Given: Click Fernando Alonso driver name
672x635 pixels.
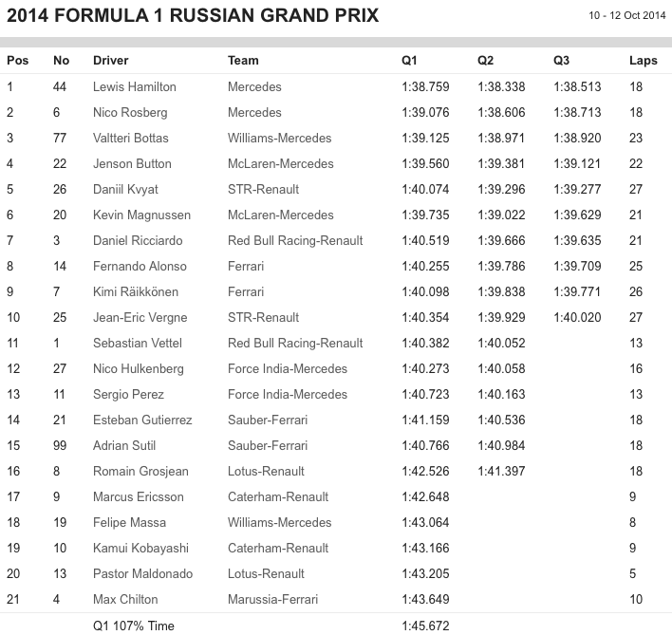Looking at the screenshot, I should (x=140, y=266).
